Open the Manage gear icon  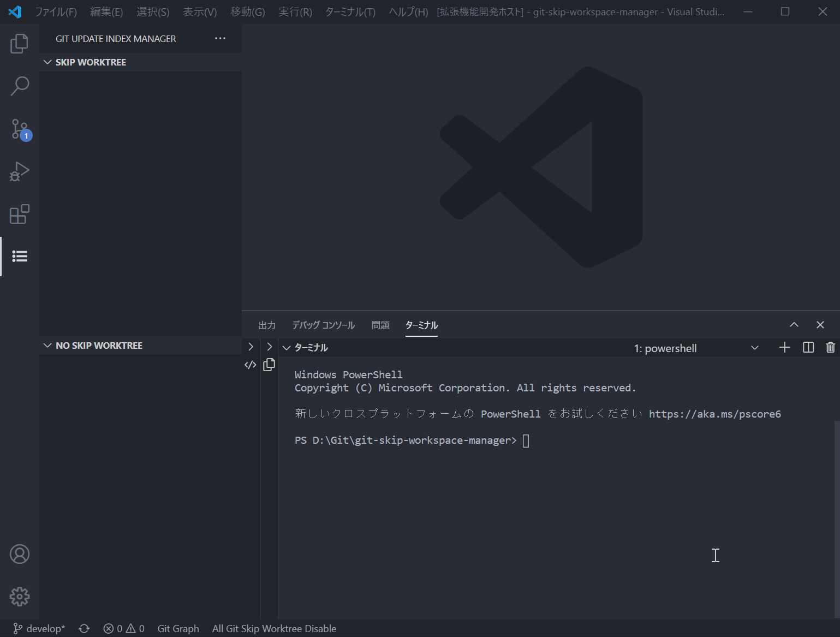(20, 597)
